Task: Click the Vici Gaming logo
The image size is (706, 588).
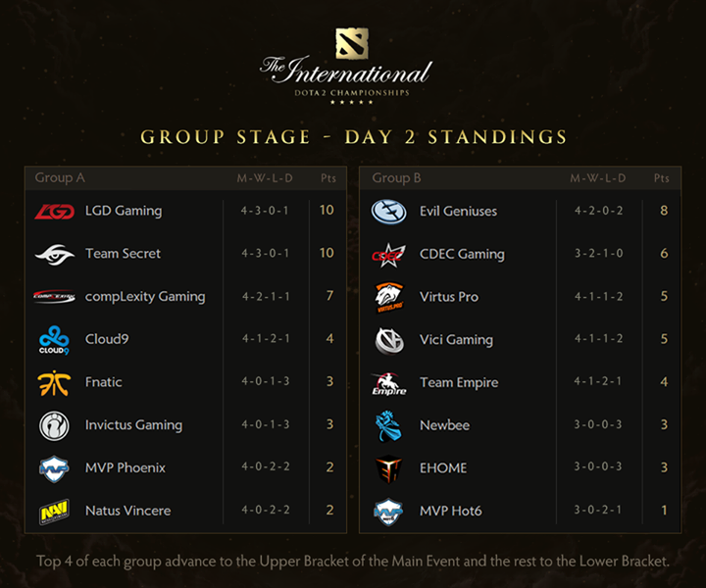Action: coord(387,340)
